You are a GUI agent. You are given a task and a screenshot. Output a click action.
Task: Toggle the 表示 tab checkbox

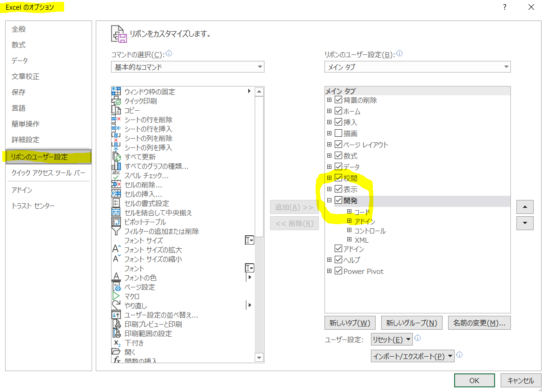pyautogui.click(x=338, y=189)
